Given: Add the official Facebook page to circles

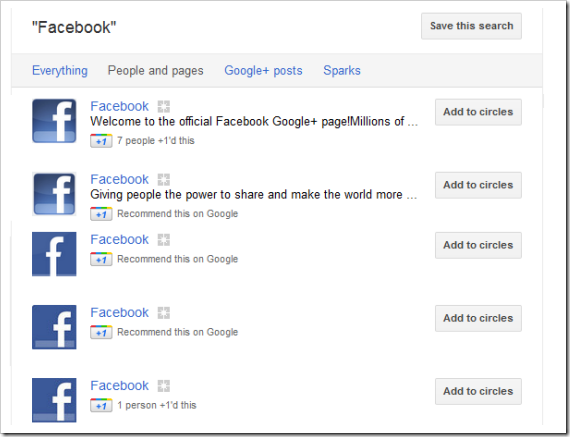Looking at the screenshot, I should 478,112.
